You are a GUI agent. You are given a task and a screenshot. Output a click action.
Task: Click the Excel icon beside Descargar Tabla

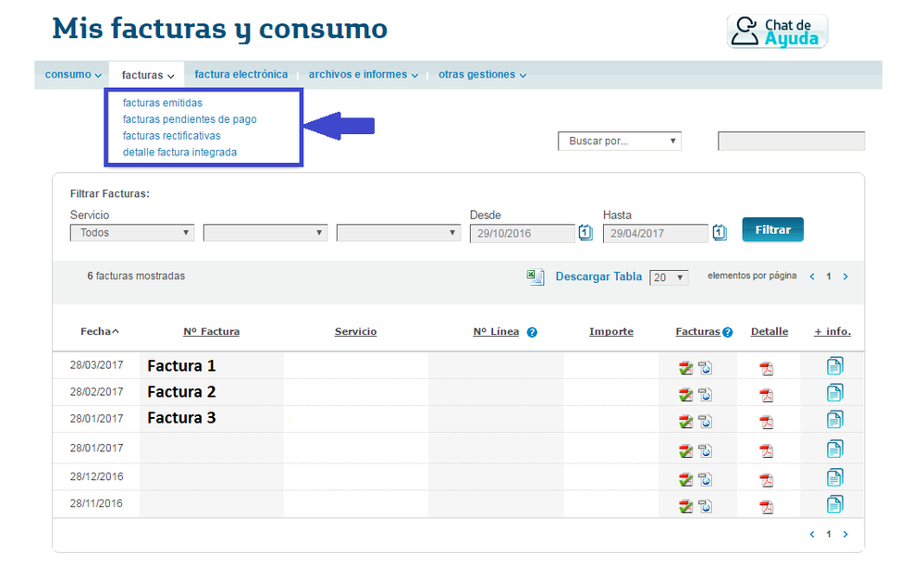[x=536, y=277]
